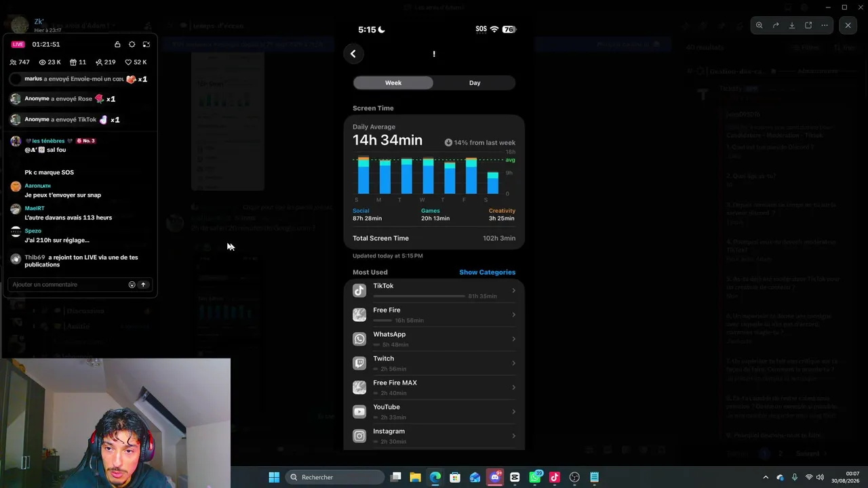
Task: Open Microsoft Edge from the taskbar
Action: point(435,477)
